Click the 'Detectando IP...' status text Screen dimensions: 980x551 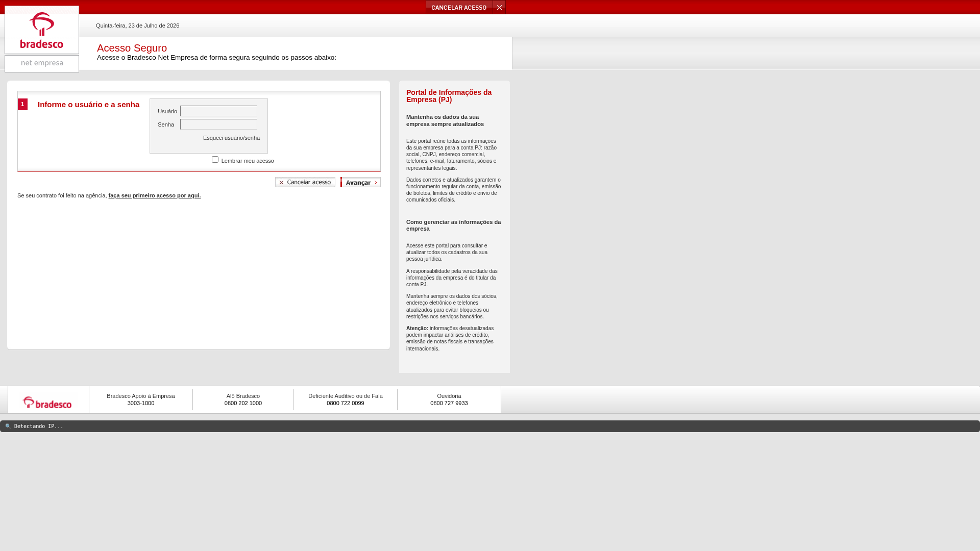click(39, 427)
